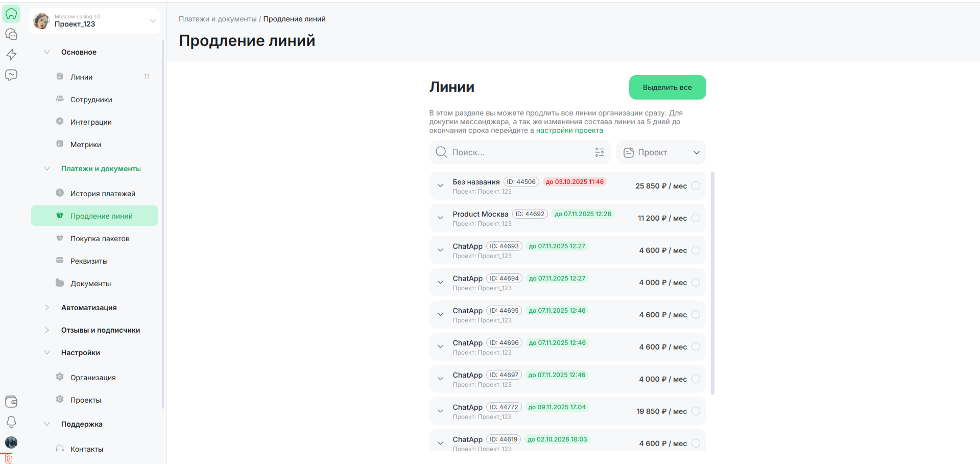Click the home icon in left rail
This screenshot has width=980, height=464.
pyautogui.click(x=11, y=14)
